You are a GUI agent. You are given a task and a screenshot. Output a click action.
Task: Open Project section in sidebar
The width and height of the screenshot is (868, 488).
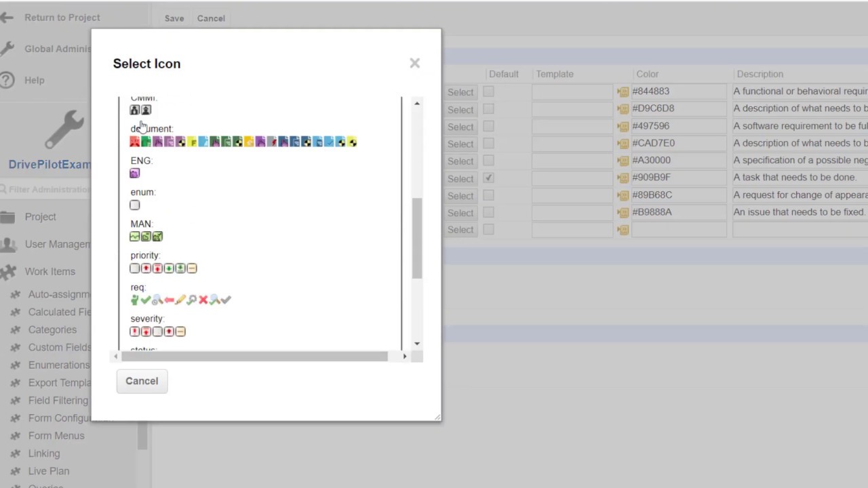(x=41, y=217)
